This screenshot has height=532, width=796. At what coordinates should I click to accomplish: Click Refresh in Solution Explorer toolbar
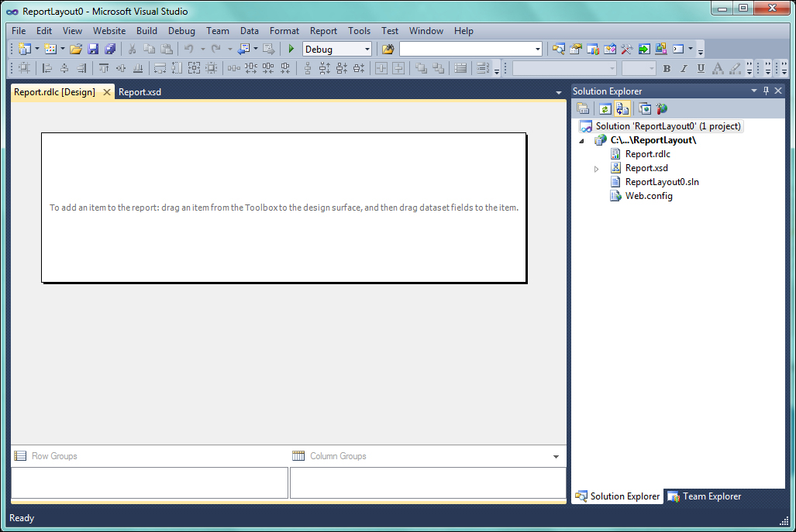pyautogui.click(x=605, y=108)
